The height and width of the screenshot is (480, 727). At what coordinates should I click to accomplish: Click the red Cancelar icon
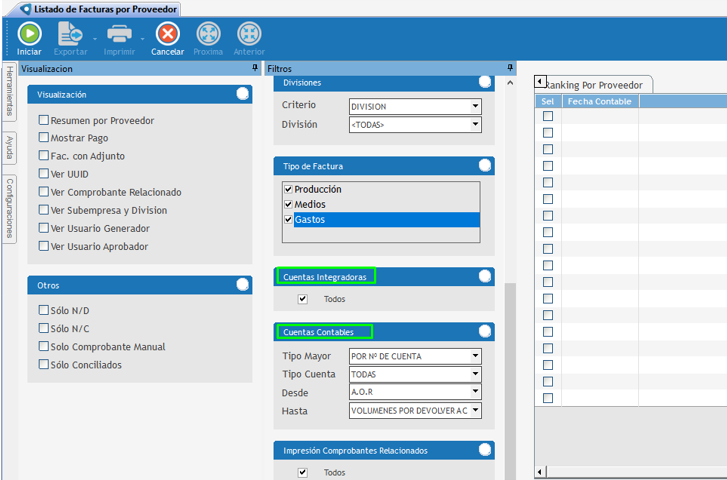[x=167, y=35]
